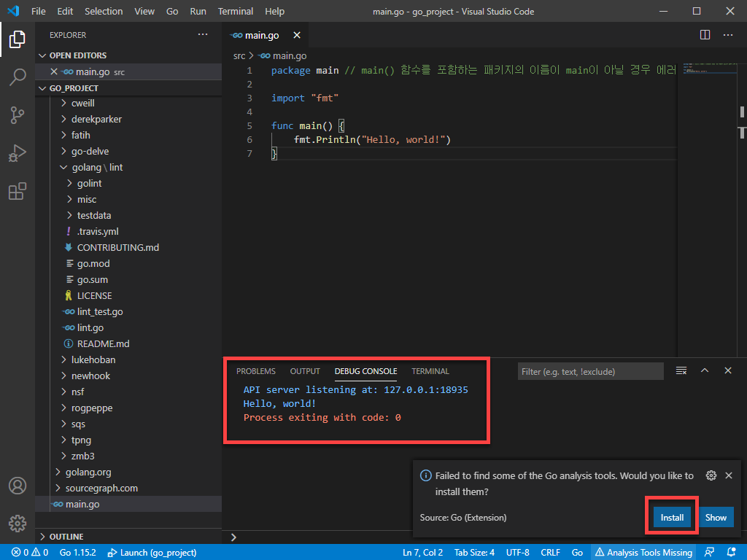Open the File menu
Image resolution: width=747 pixels, height=560 pixels.
point(39,11)
